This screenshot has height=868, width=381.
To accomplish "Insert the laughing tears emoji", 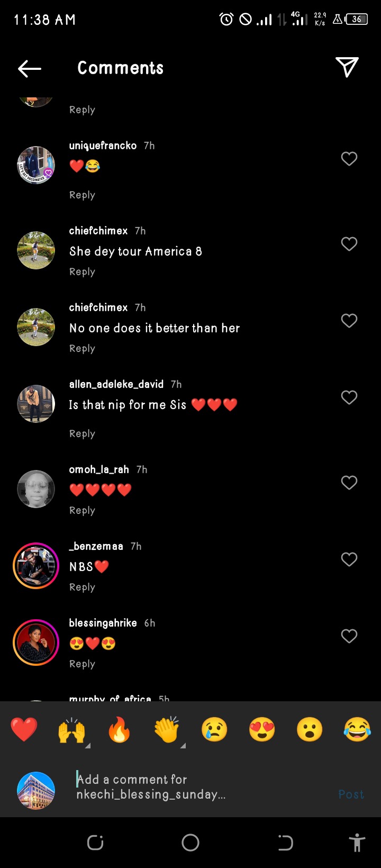I will coord(357,730).
